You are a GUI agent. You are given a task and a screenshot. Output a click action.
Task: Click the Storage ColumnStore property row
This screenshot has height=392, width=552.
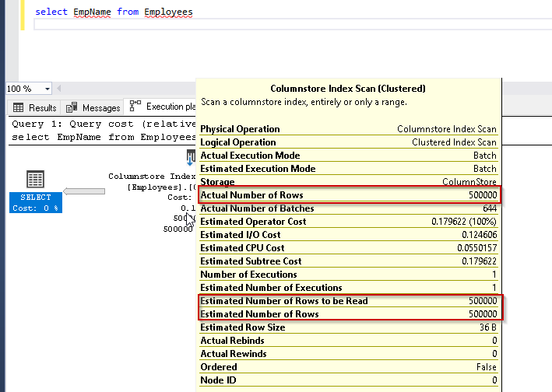348,181
